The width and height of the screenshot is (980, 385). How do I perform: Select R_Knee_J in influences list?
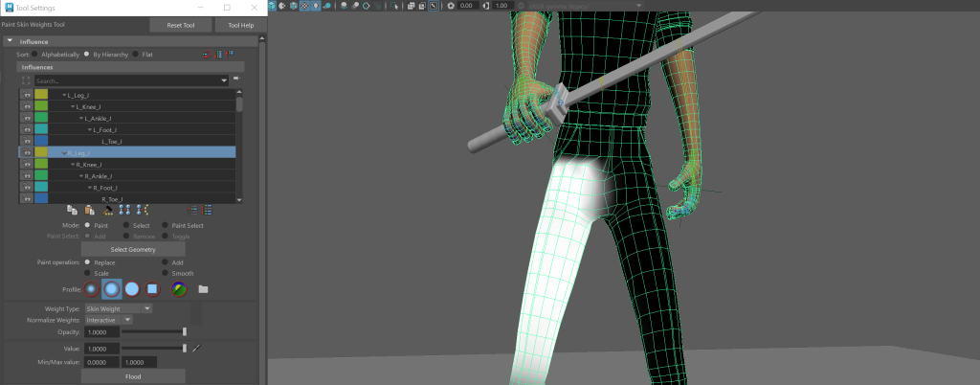89,165
